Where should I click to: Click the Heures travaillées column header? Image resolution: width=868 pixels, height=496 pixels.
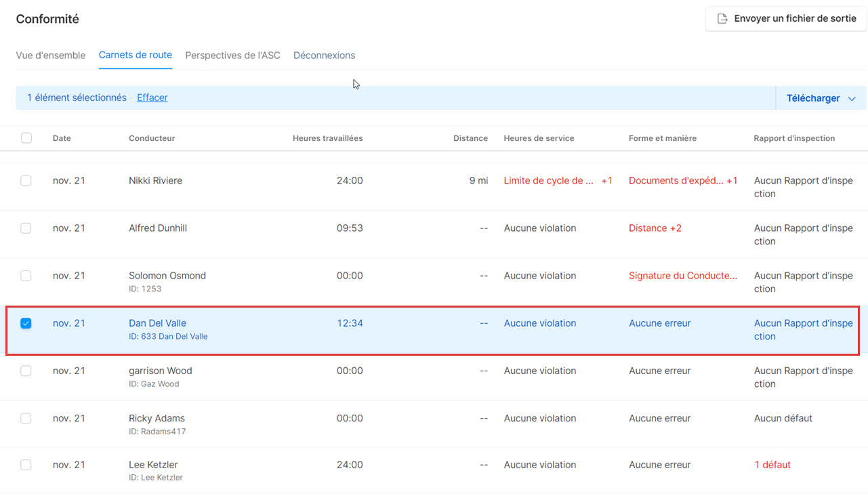point(328,138)
